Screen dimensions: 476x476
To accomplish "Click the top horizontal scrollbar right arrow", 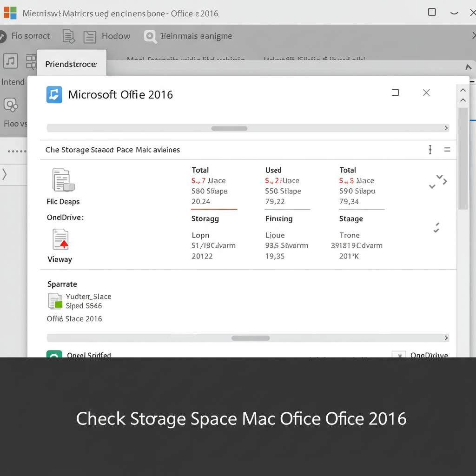I will (446, 128).
